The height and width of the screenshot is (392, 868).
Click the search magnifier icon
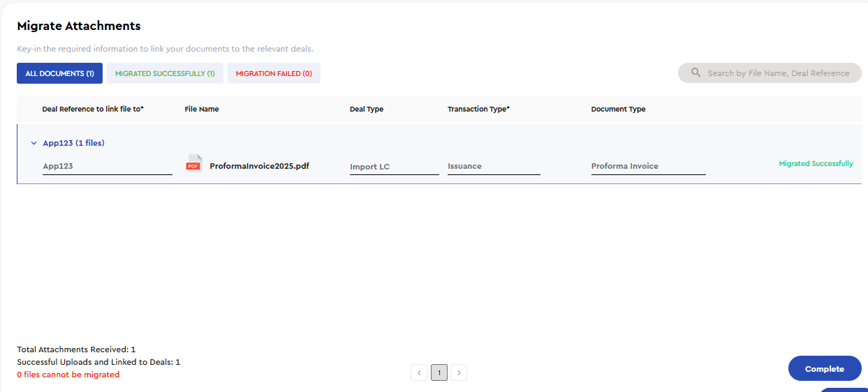[696, 73]
